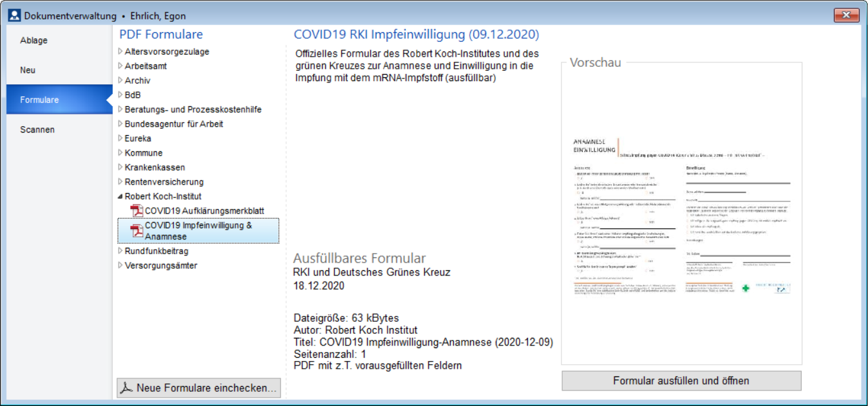This screenshot has width=868, height=406.
Task: Select the Rentenversicherung tree entry
Action: pyautogui.click(x=164, y=181)
